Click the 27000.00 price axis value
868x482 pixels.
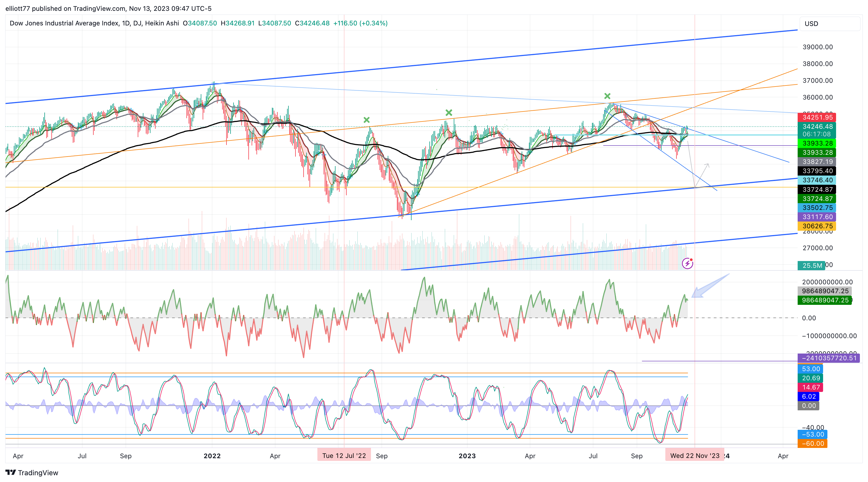[817, 248]
